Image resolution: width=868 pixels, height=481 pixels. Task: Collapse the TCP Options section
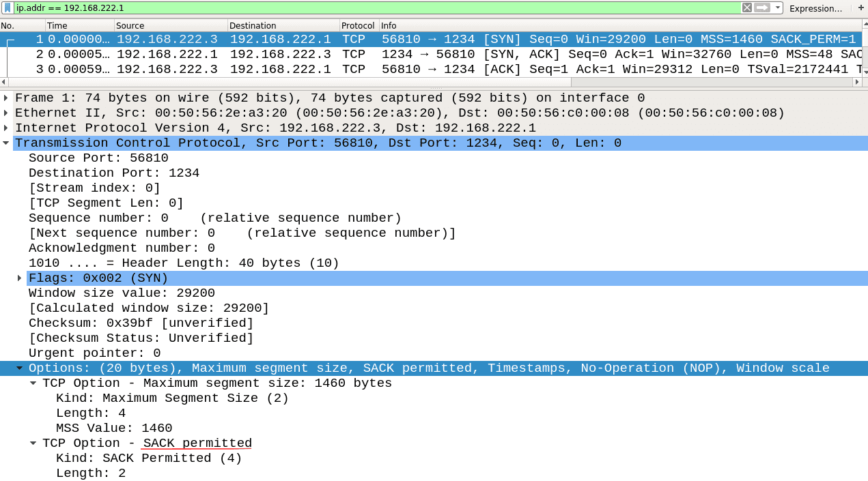tap(18, 368)
